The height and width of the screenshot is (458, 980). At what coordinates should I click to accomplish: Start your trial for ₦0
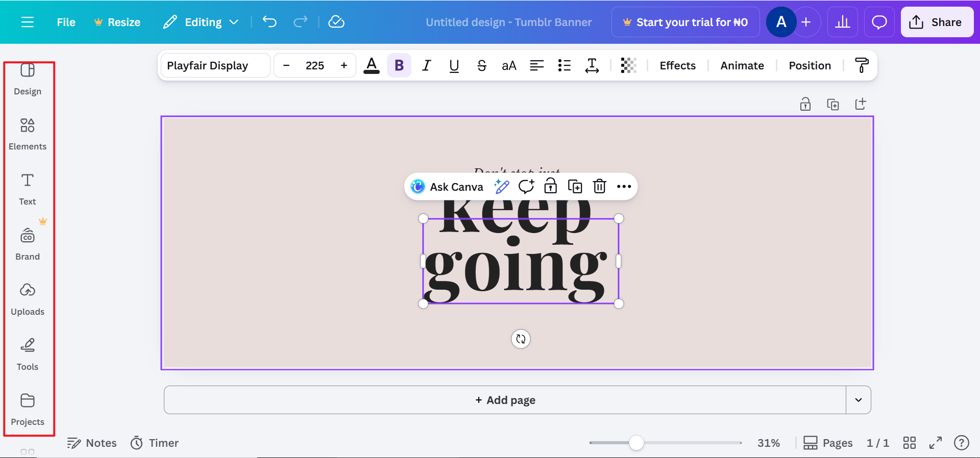coord(685,22)
